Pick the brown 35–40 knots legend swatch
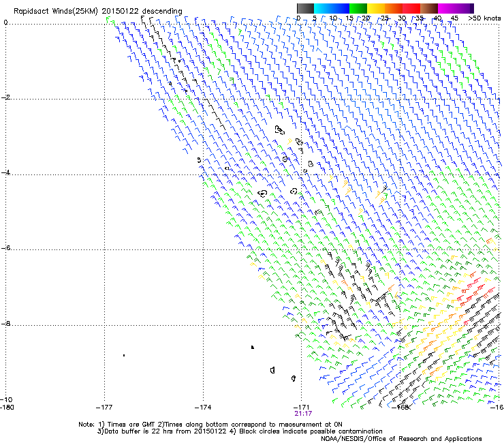The width and height of the screenshot is (504, 443). click(429, 8)
